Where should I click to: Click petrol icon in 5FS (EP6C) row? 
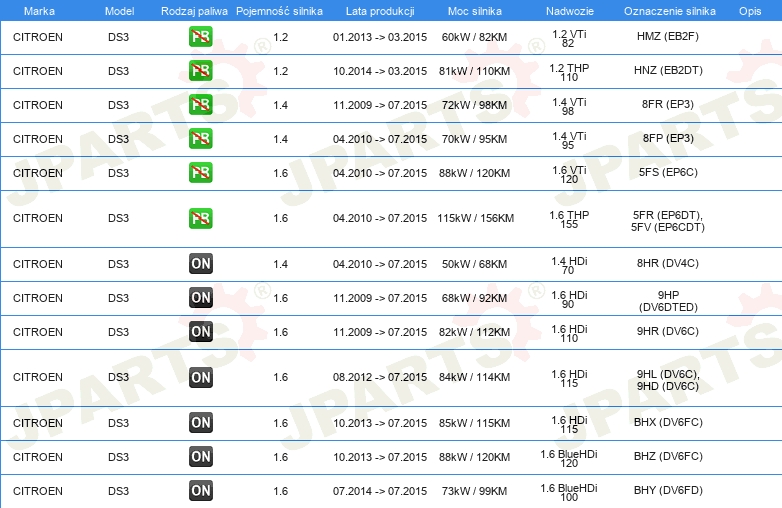pos(200,172)
